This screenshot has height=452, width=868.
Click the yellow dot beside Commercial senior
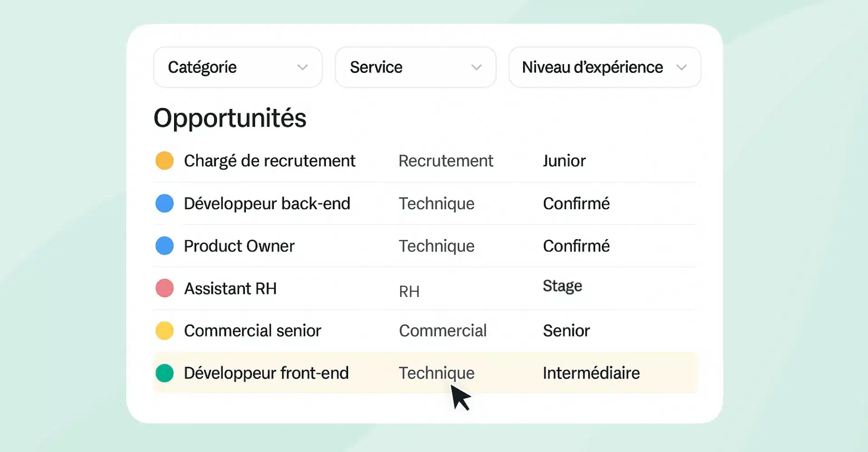(165, 331)
